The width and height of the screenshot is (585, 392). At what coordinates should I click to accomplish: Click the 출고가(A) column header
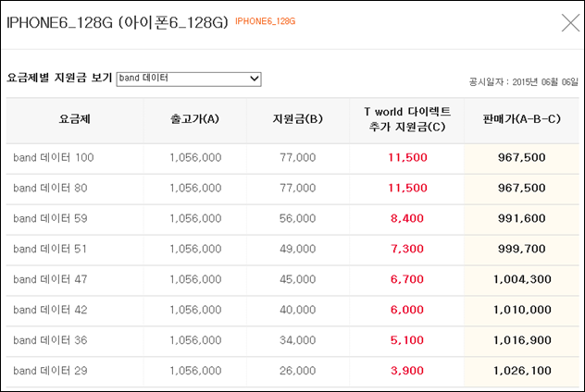pyautogui.click(x=194, y=119)
